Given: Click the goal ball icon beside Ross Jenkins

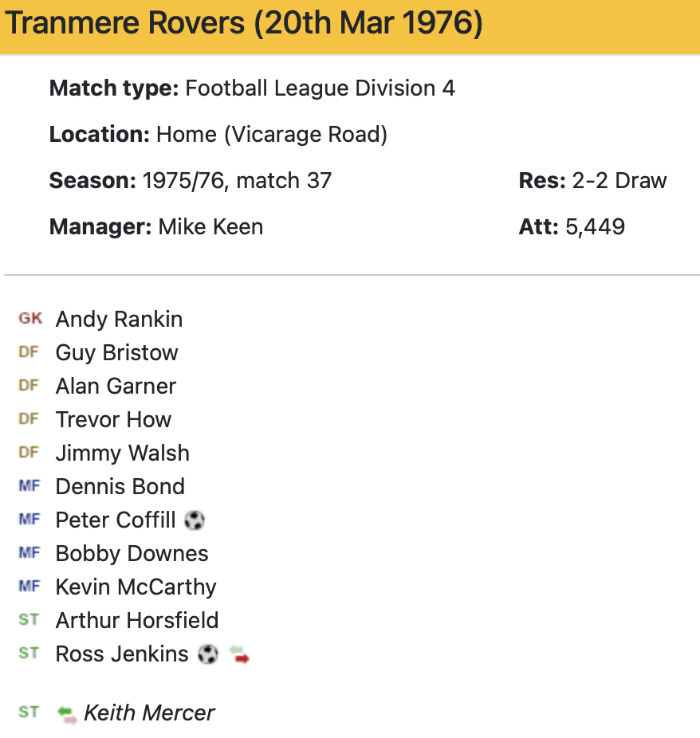Looking at the screenshot, I should 207,654.
